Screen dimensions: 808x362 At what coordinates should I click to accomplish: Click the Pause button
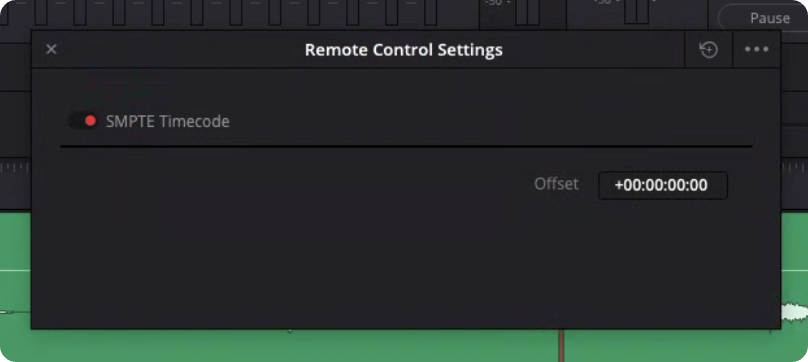(x=764, y=19)
